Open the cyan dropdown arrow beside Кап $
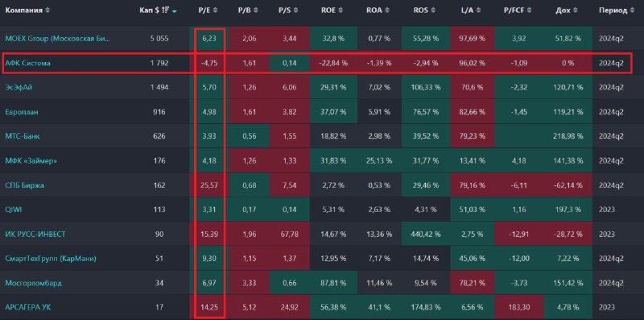The image size is (644, 320). (x=175, y=11)
